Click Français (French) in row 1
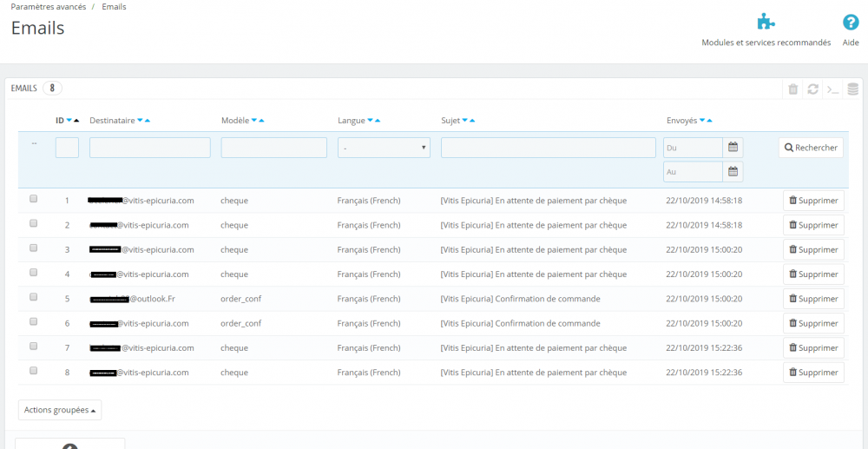 369,201
